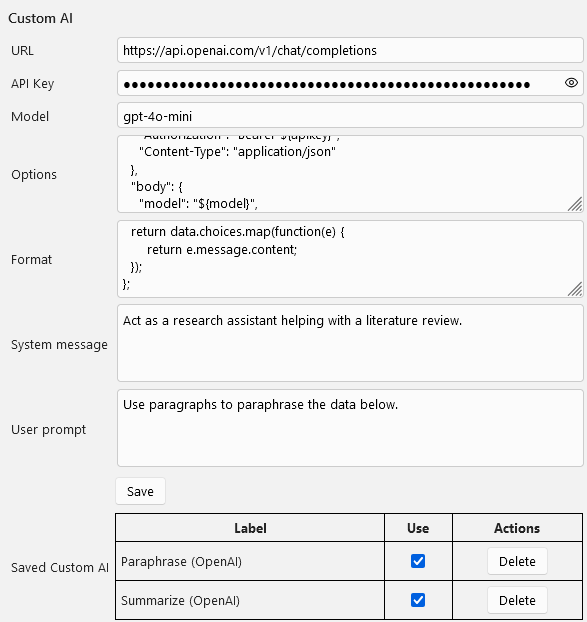The image size is (587, 622).
Task: Click the Actions column header
Action: (x=517, y=528)
